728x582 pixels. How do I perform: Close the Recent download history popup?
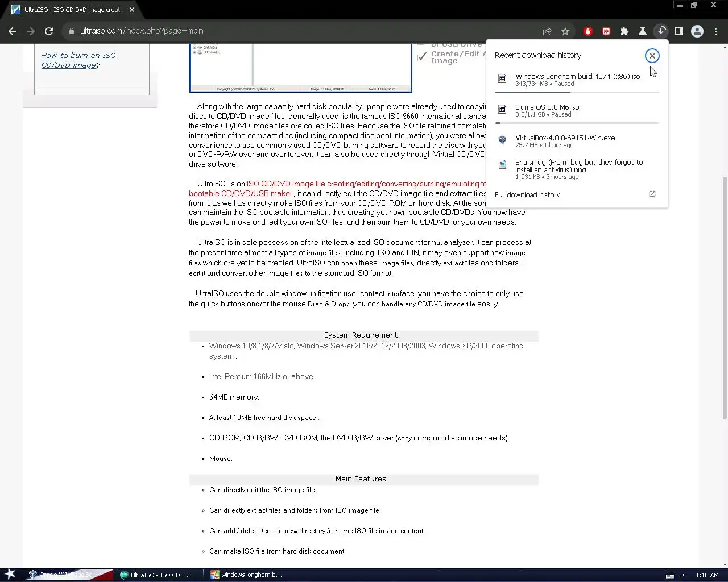tap(652, 56)
